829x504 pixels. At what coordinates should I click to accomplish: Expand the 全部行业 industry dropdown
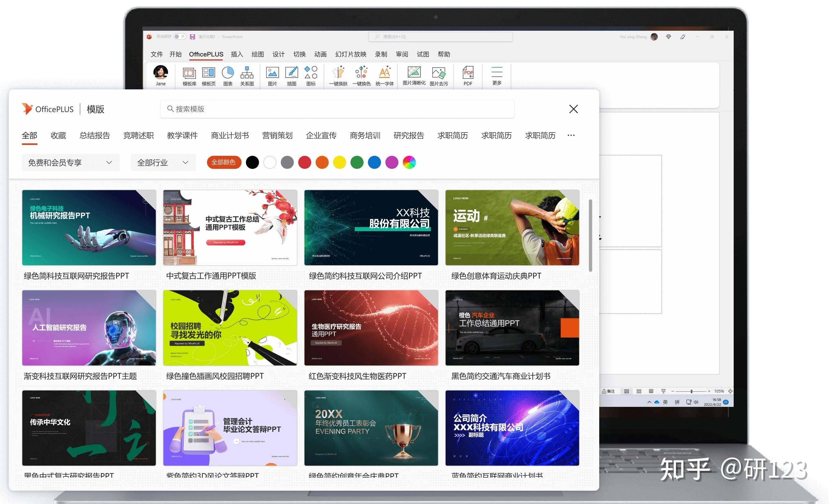163,162
